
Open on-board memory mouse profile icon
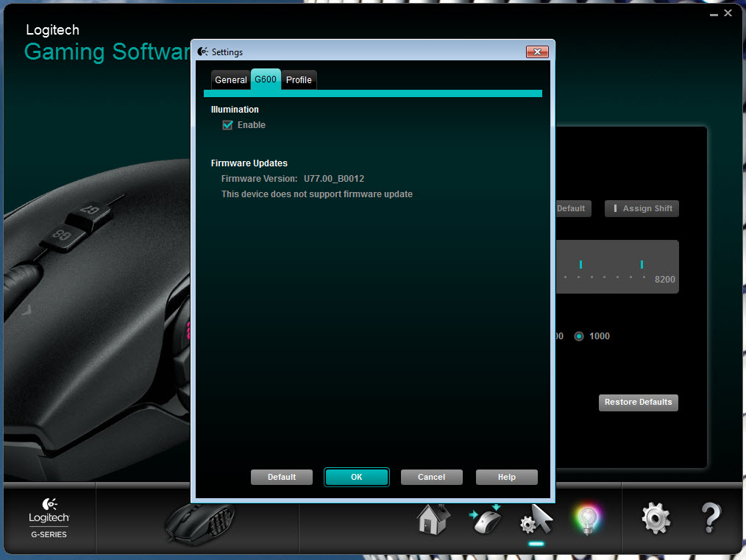(x=486, y=519)
